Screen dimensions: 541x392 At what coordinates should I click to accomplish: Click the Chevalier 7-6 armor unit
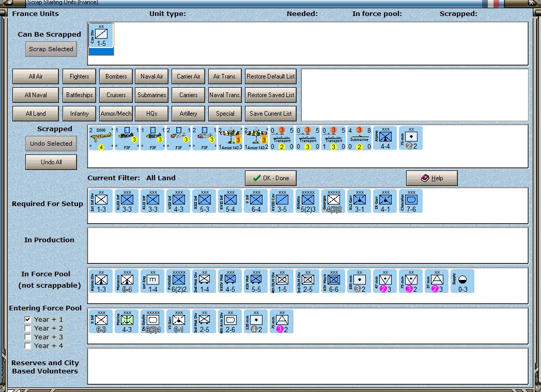411,201
